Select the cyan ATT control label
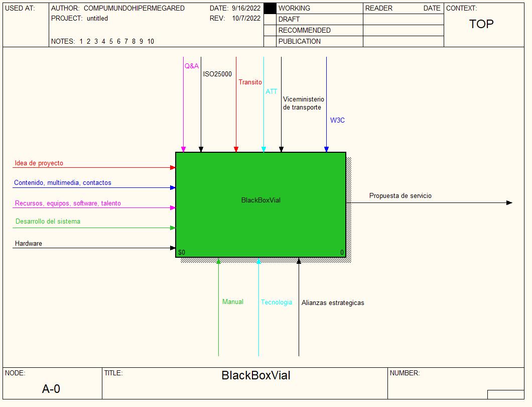 [271, 92]
